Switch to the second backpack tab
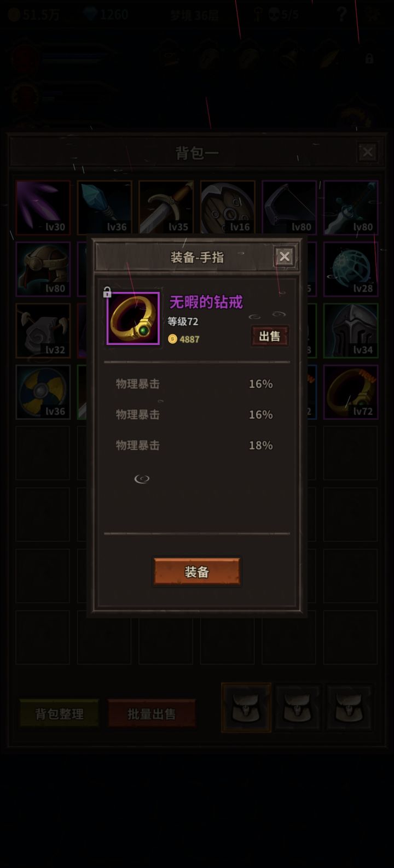Image resolution: width=394 pixels, height=868 pixels. pos(298,707)
